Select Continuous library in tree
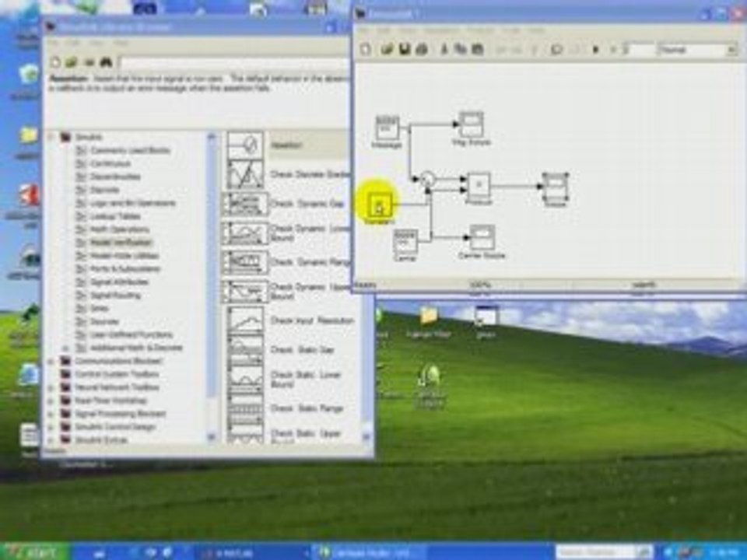This screenshot has width=747, height=560. [110, 164]
